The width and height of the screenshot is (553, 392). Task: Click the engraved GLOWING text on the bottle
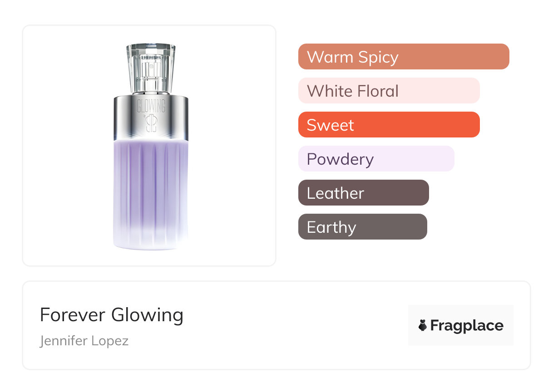[x=151, y=106]
